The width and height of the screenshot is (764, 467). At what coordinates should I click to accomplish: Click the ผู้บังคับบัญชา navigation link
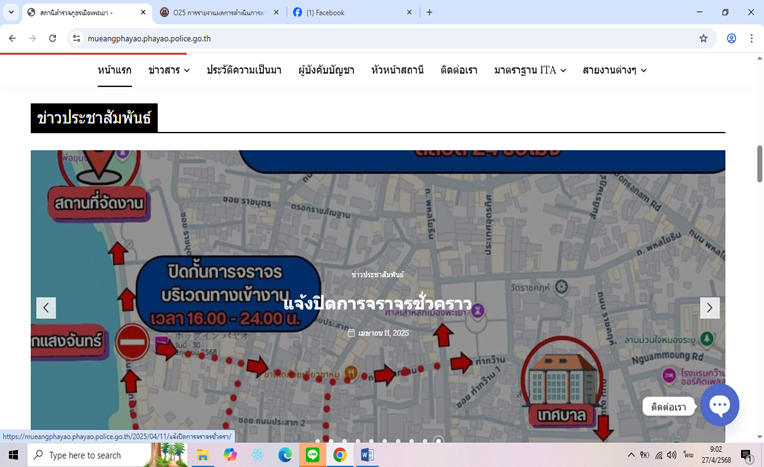point(326,70)
